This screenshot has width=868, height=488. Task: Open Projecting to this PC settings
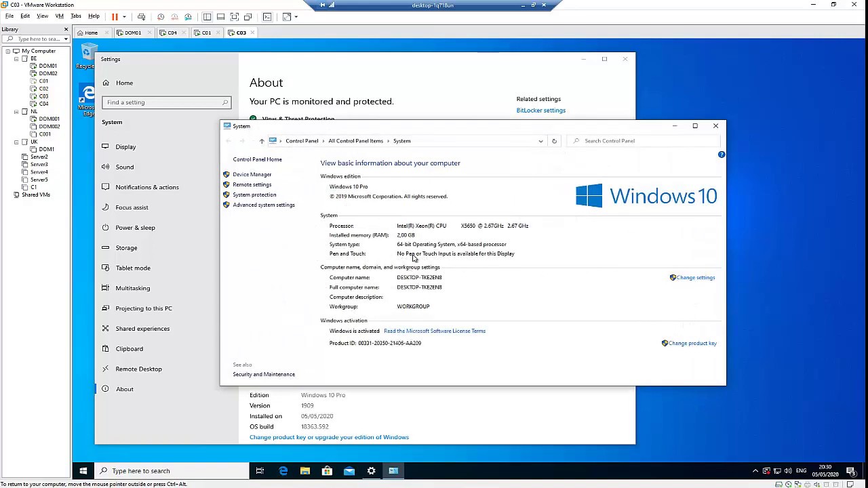pyautogui.click(x=144, y=308)
